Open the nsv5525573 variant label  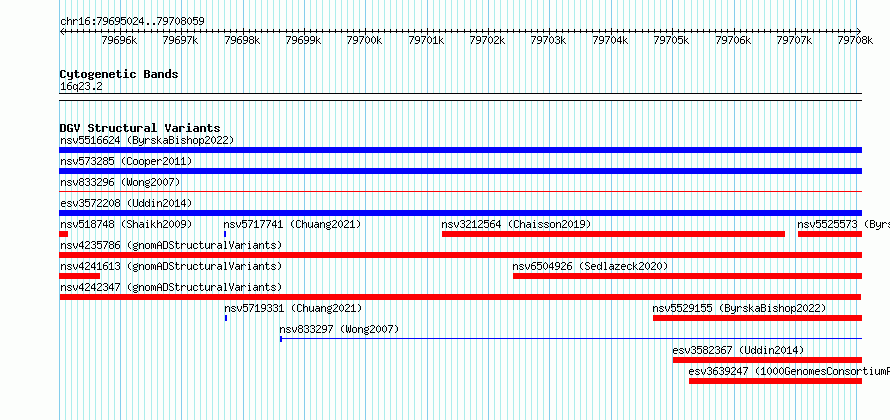(x=843, y=224)
